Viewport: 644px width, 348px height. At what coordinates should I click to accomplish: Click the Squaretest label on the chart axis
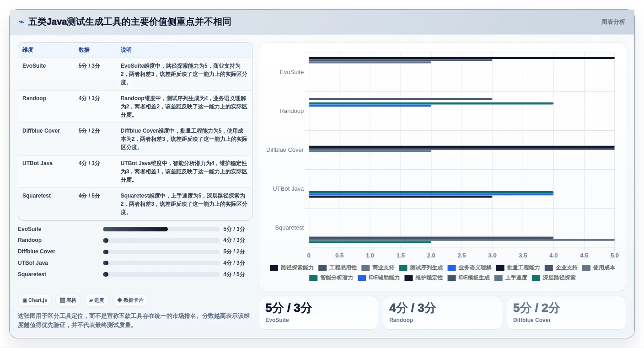[289, 228]
